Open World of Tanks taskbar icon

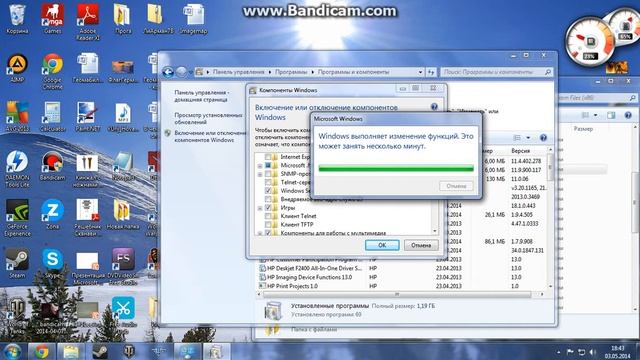129,351
